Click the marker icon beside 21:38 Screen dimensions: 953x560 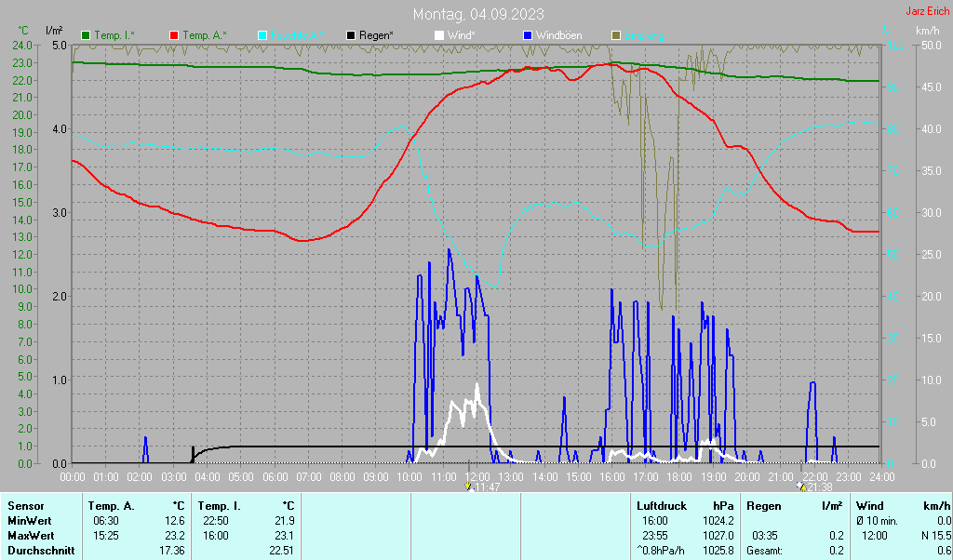[x=801, y=487]
